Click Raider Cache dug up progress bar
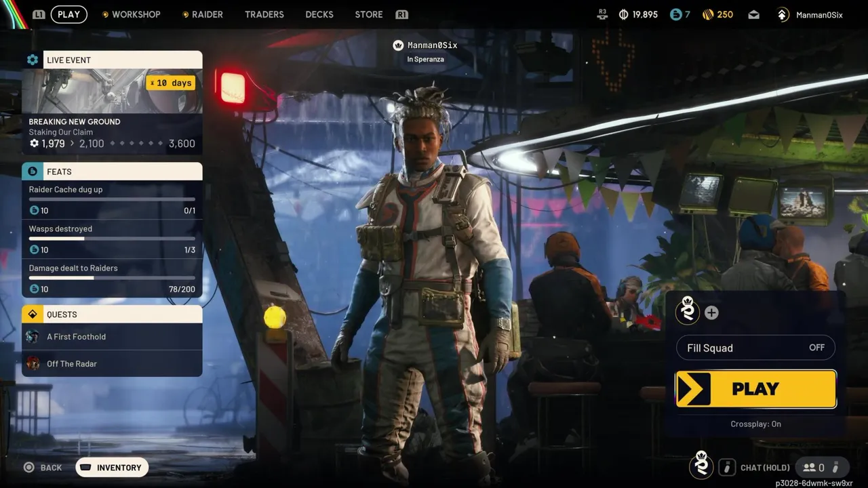868x488 pixels. 112,199
